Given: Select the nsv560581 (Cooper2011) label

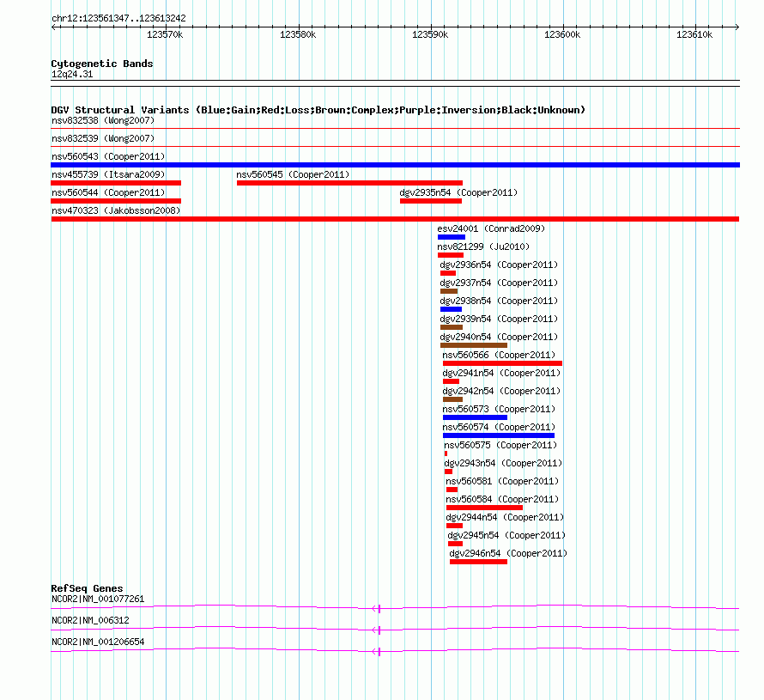Looking at the screenshot, I should (x=502, y=481).
